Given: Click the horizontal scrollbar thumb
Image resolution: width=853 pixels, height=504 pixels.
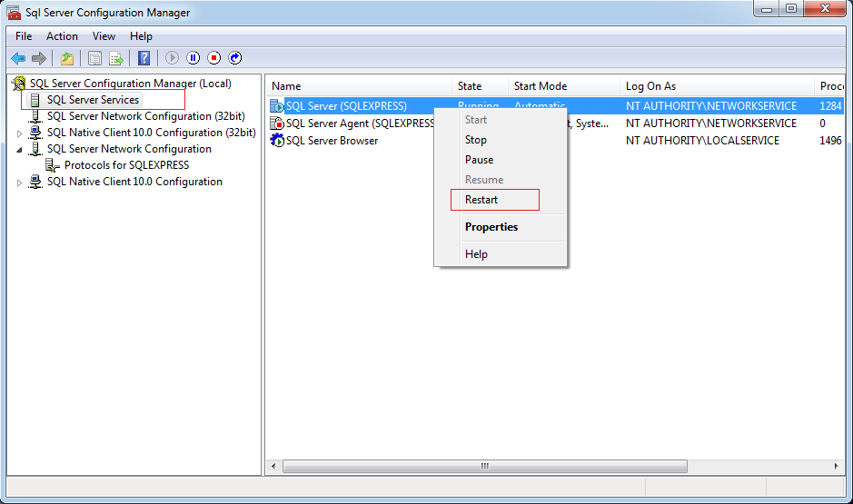Looking at the screenshot, I should pyautogui.click(x=485, y=467).
